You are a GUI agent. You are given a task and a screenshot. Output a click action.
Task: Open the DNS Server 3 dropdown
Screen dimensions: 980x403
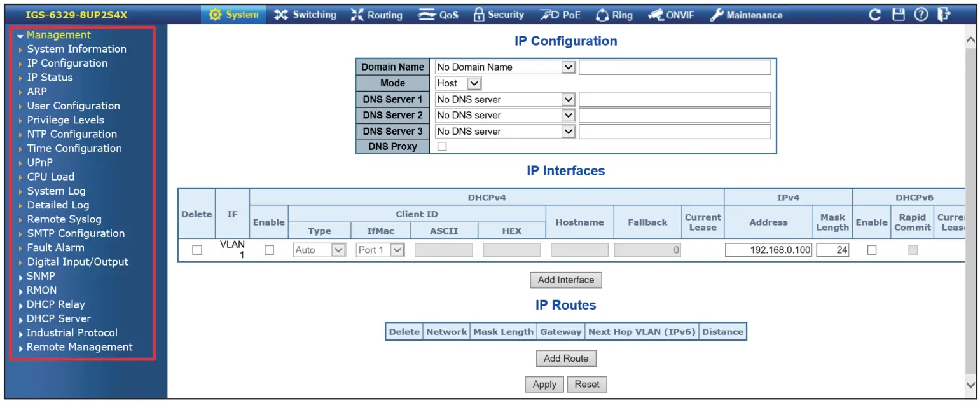505,131
